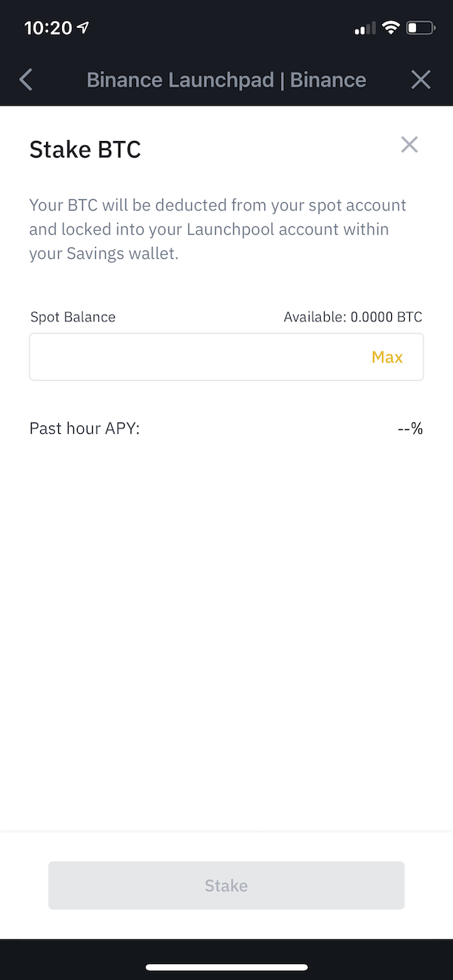Tap the back chevron in header

[x=26, y=79]
